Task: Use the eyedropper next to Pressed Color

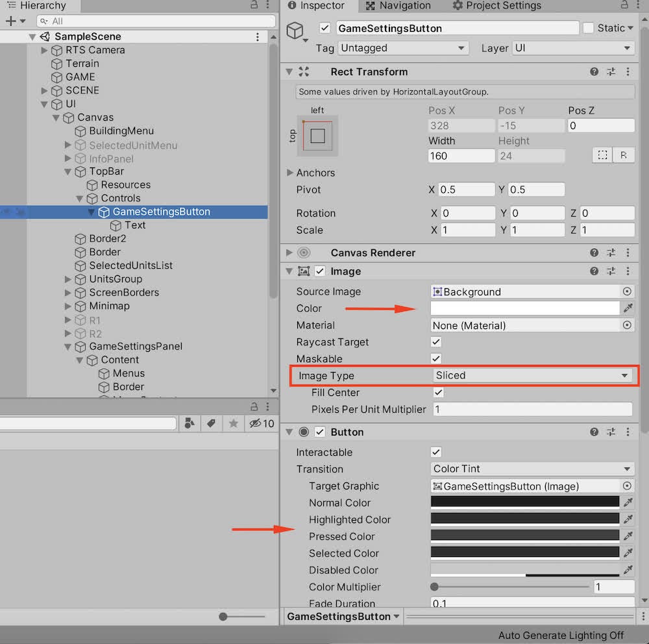Action: 626,536
